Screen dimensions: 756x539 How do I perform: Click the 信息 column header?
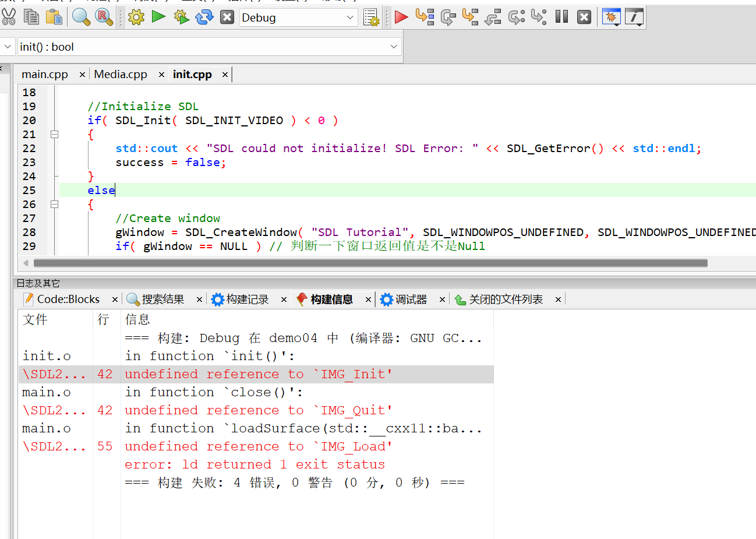(307, 319)
